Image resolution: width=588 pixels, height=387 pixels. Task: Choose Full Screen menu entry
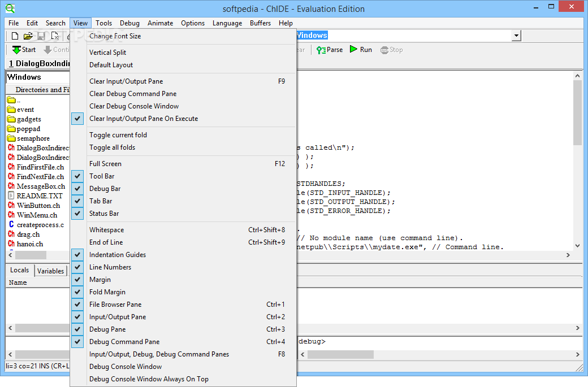click(x=183, y=164)
